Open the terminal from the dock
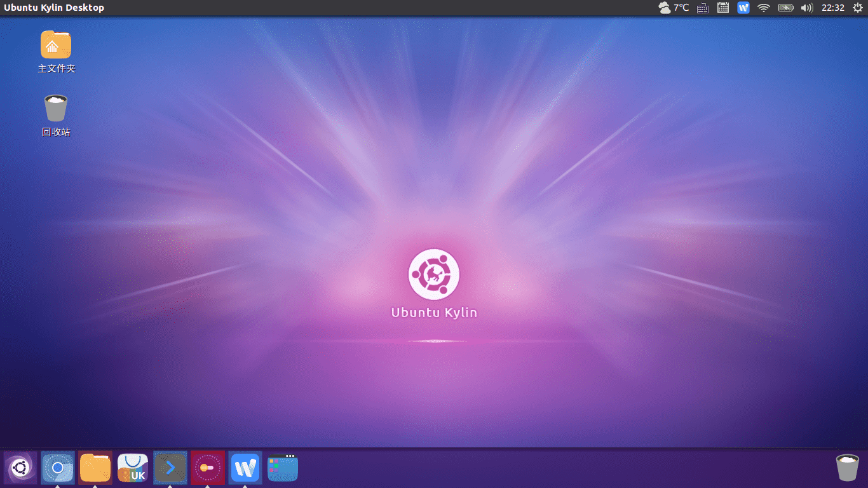 [x=170, y=468]
